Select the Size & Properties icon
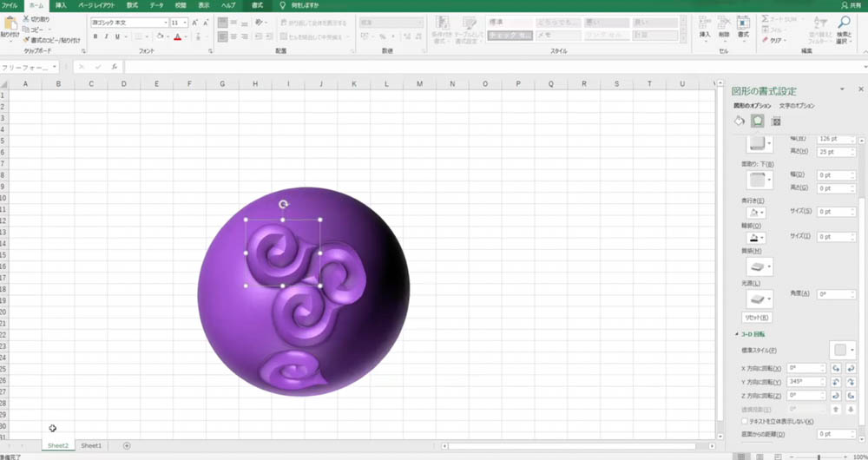The image size is (868, 460). [x=775, y=122]
